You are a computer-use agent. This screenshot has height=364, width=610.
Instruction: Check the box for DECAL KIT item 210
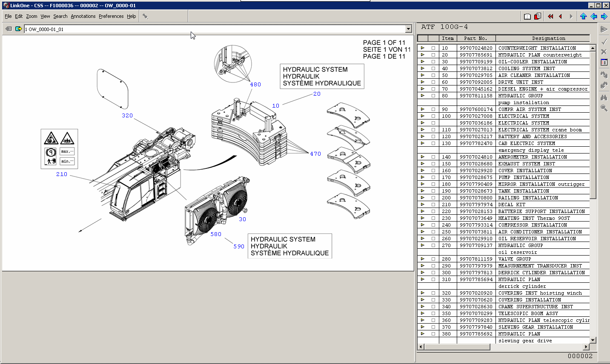(433, 205)
